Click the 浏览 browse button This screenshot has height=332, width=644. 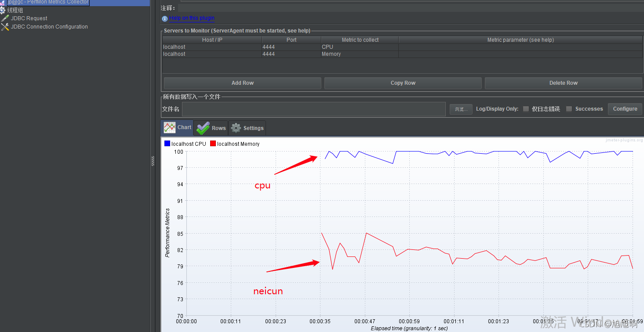(x=461, y=109)
